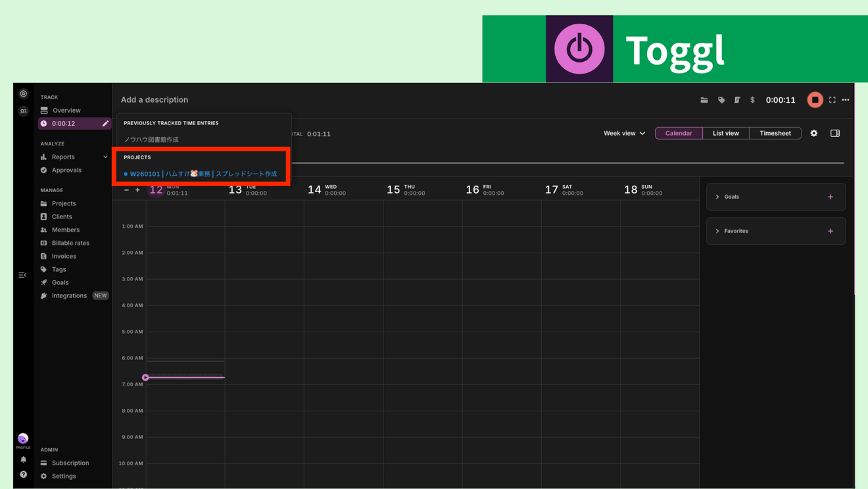Select day 13 TUE header
868x489 pixels.
click(248, 190)
